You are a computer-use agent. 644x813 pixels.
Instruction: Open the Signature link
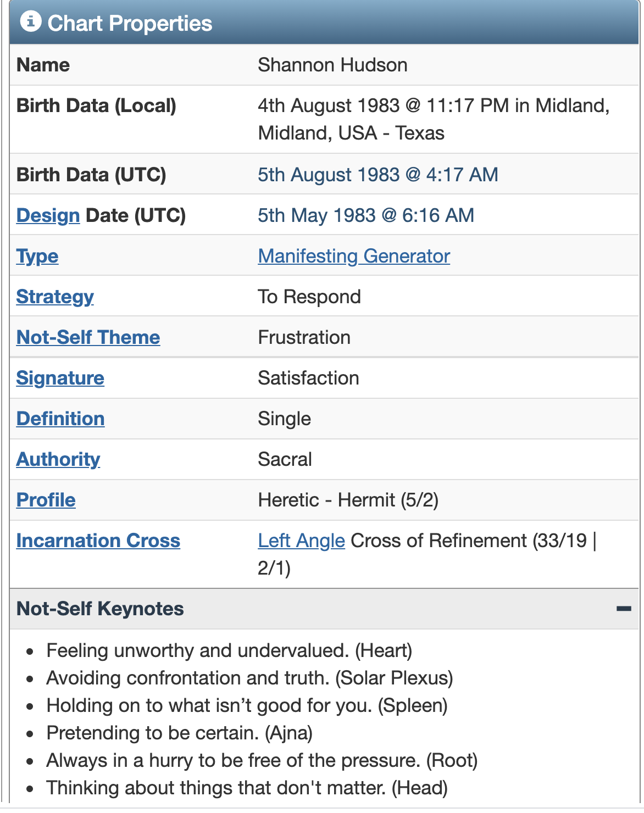coord(60,378)
